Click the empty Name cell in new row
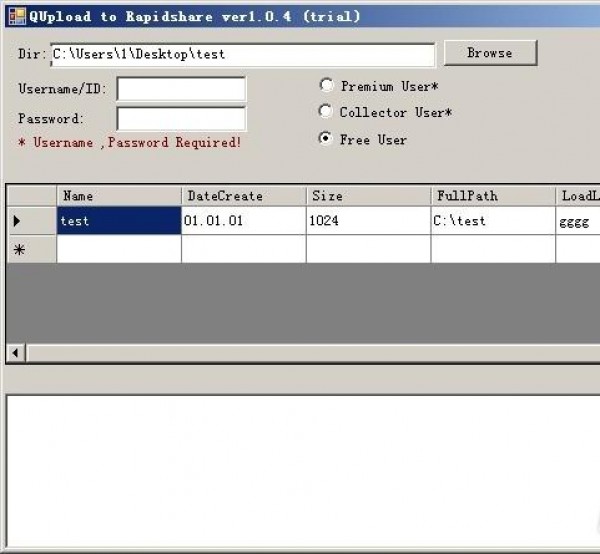This screenshot has height=554, width=600. (119, 249)
